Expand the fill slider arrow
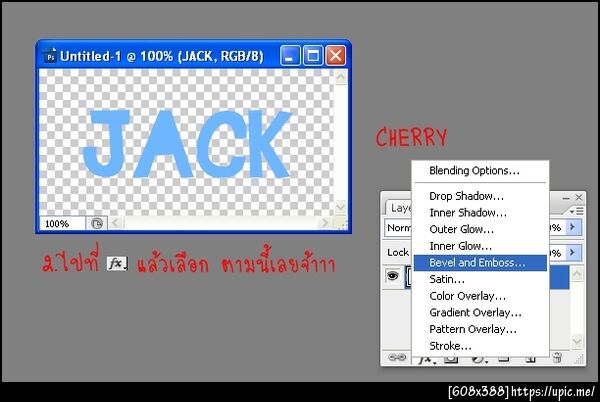Screen dimensions: 600x402 click(x=573, y=252)
